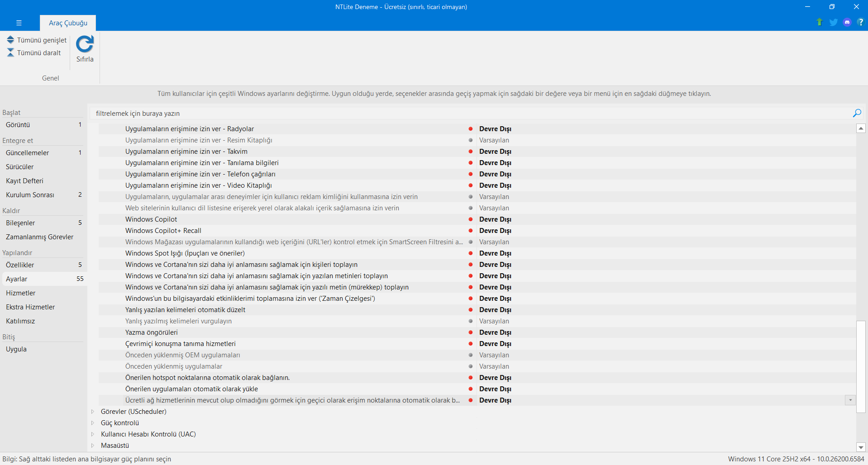Toggle status dot for Yanlış yazılan kelimeleri düzelt
Viewport: 868px width, 465px height.
click(x=471, y=310)
